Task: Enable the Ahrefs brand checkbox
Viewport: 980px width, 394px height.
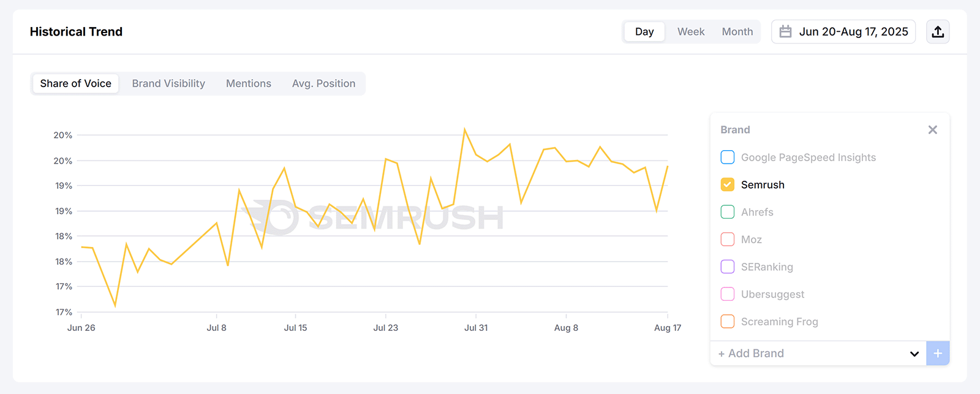Action: (727, 212)
